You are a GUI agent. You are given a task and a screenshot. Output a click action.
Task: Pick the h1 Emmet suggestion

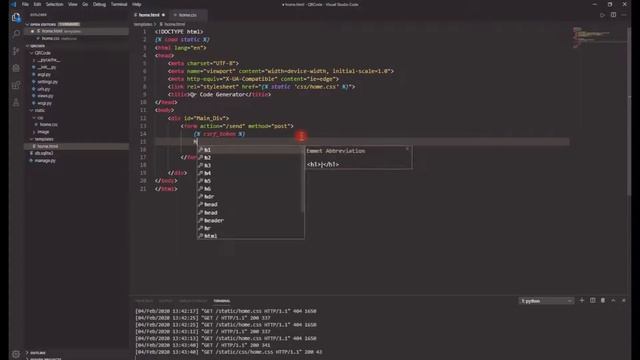tap(250, 150)
